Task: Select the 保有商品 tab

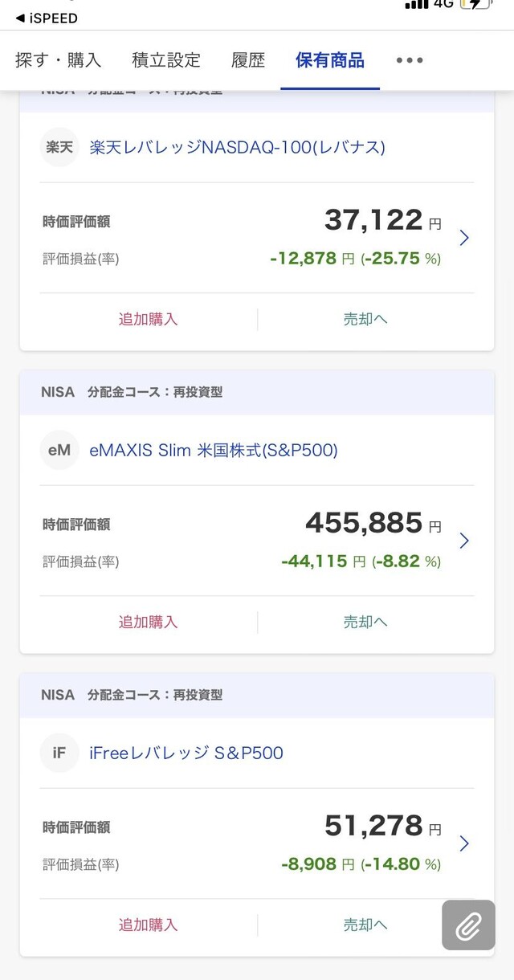Action: (329, 60)
